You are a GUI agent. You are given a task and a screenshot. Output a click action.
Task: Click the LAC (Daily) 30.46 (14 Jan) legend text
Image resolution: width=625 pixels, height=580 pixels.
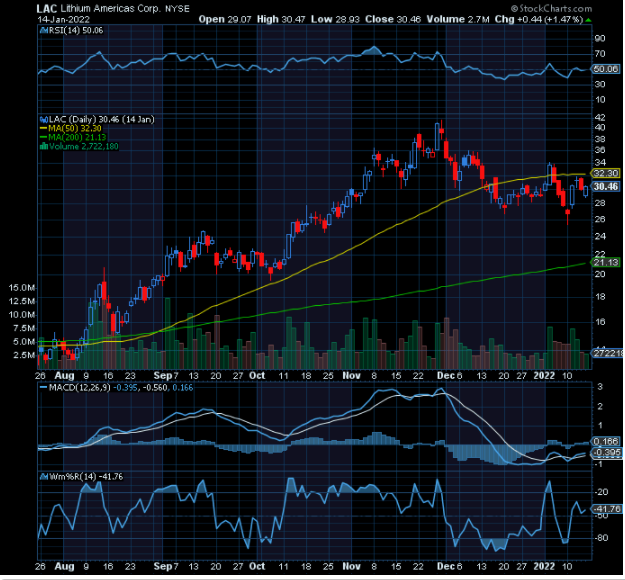(101, 119)
